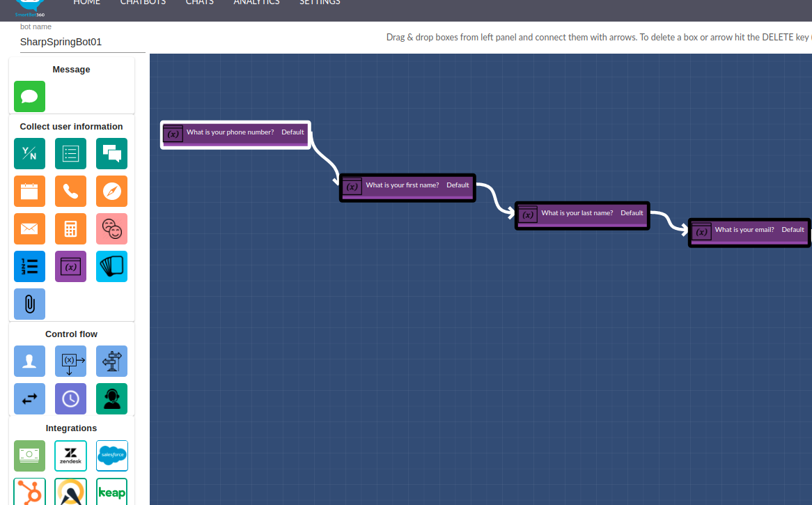Click the Default output on first name node

pos(458,185)
